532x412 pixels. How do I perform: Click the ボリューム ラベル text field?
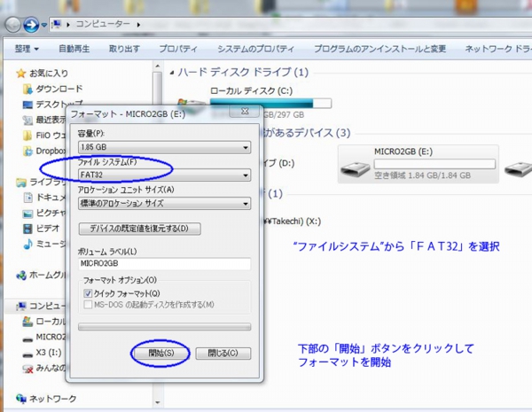point(164,263)
